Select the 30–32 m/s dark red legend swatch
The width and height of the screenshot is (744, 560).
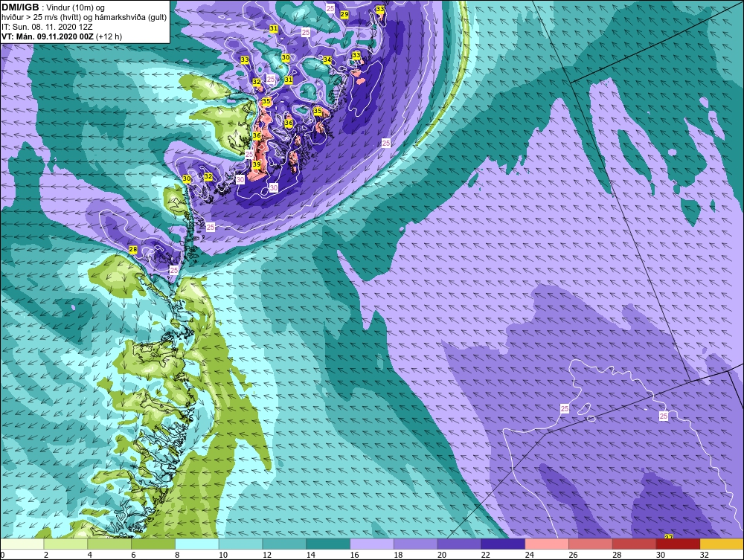[678, 544]
